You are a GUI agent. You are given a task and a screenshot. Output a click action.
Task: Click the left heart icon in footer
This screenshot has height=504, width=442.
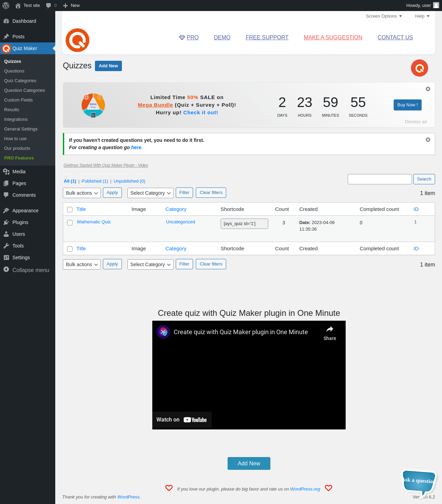point(169,488)
